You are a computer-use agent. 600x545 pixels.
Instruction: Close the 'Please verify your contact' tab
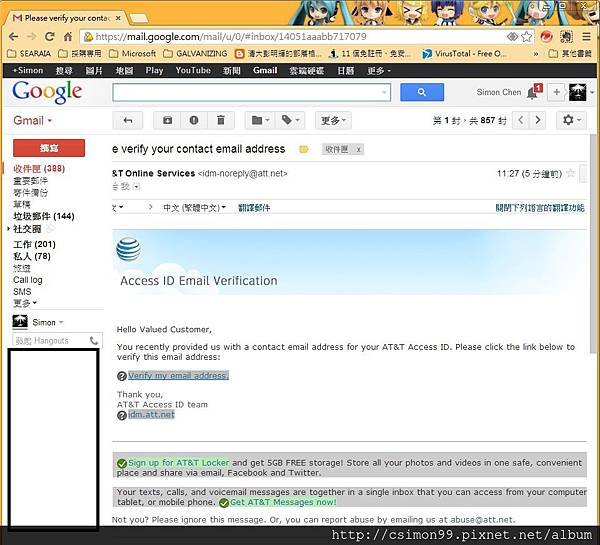point(118,18)
